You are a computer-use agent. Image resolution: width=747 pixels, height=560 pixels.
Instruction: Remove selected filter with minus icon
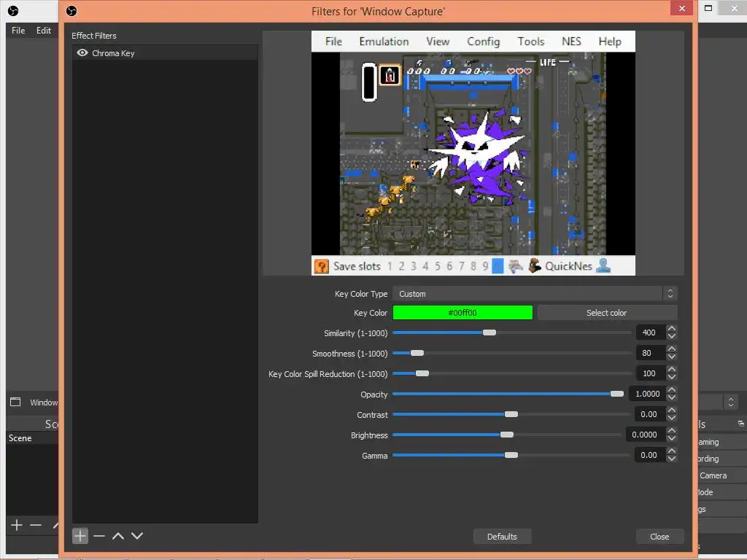click(x=99, y=536)
